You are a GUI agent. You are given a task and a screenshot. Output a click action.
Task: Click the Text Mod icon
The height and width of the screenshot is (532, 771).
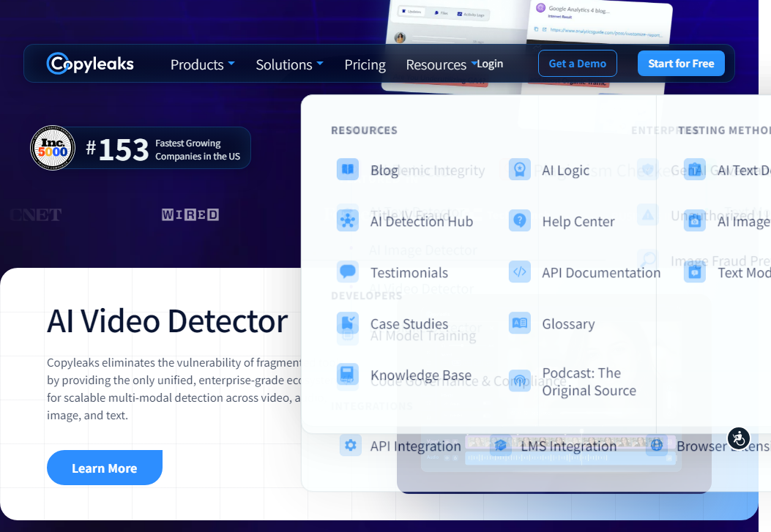coord(695,271)
